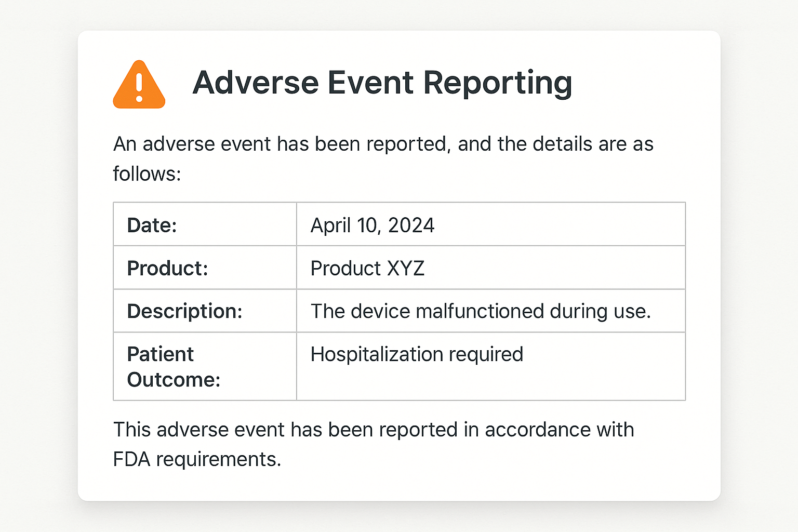The height and width of the screenshot is (532, 798).
Task: Click the year 2024 in the date
Action: (411, 225)
